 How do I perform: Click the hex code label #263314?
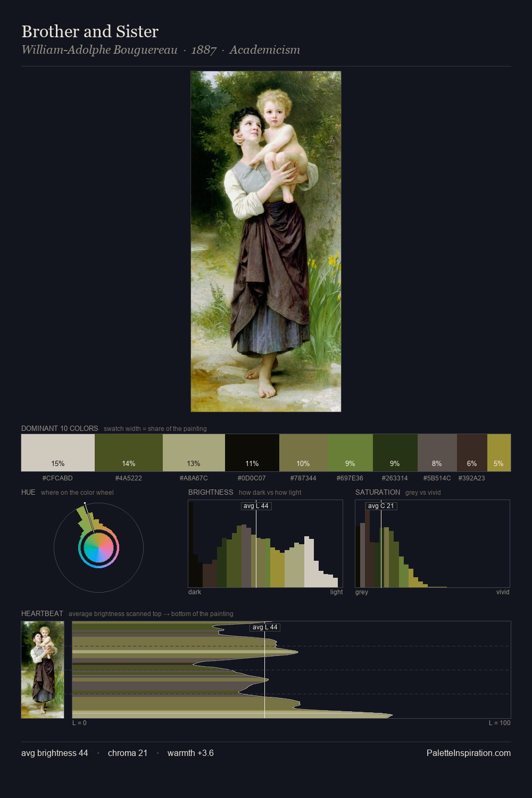coord(395,478)
